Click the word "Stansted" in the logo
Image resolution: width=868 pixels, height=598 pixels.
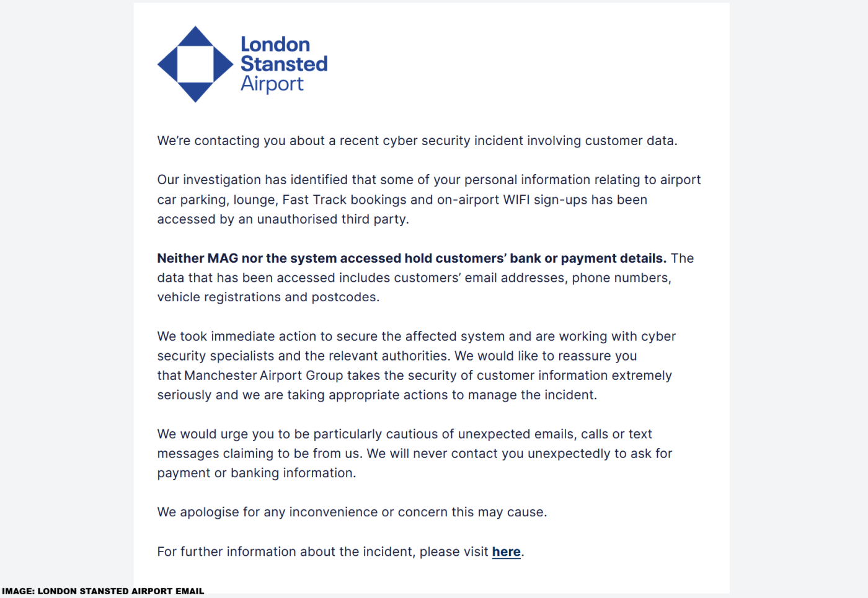(284, 64)
